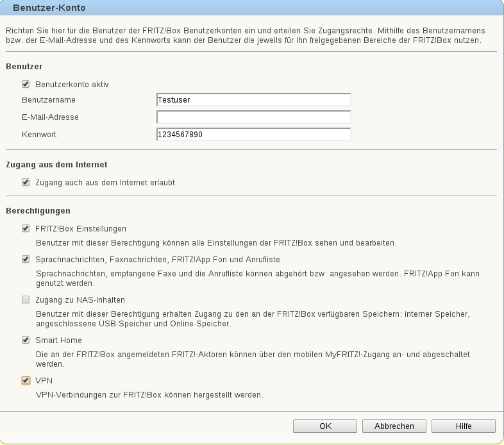The width and height of the screenshot is (504, 445).
Task: Click the 'Kennwort' field label text
Action: pyautogui.click(x=39, y=135)
